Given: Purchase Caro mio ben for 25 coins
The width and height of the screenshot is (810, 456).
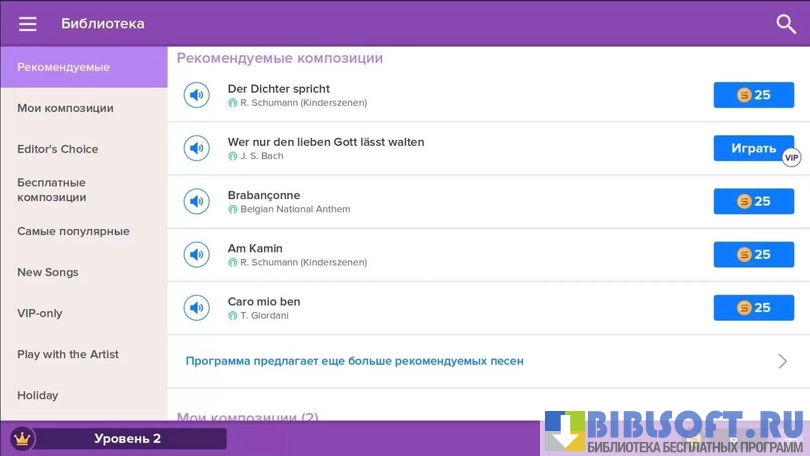Looking at the screenshot, I should coord(753,307).
